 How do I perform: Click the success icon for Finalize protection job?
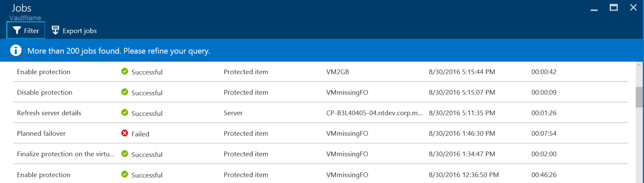point(124,153)
